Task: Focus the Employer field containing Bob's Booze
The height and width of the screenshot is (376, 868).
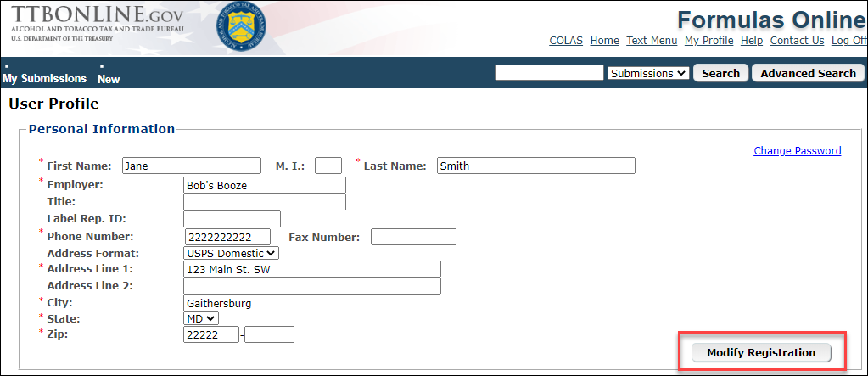Action: pyautogui.click(x=265, y=185)
